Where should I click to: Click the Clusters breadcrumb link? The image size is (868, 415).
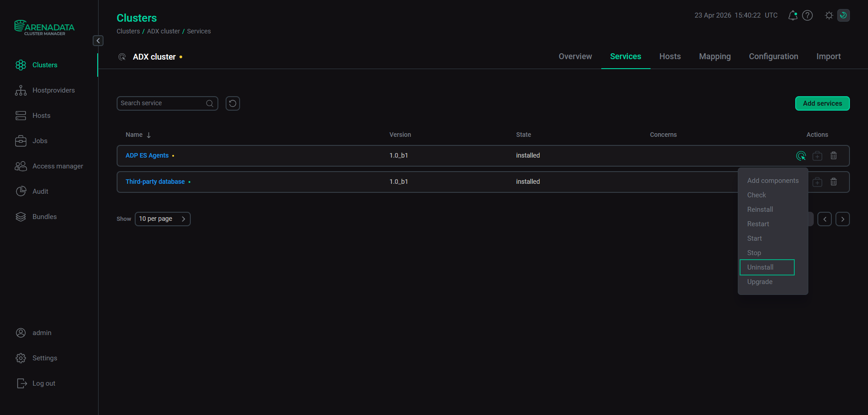point(128,31)
